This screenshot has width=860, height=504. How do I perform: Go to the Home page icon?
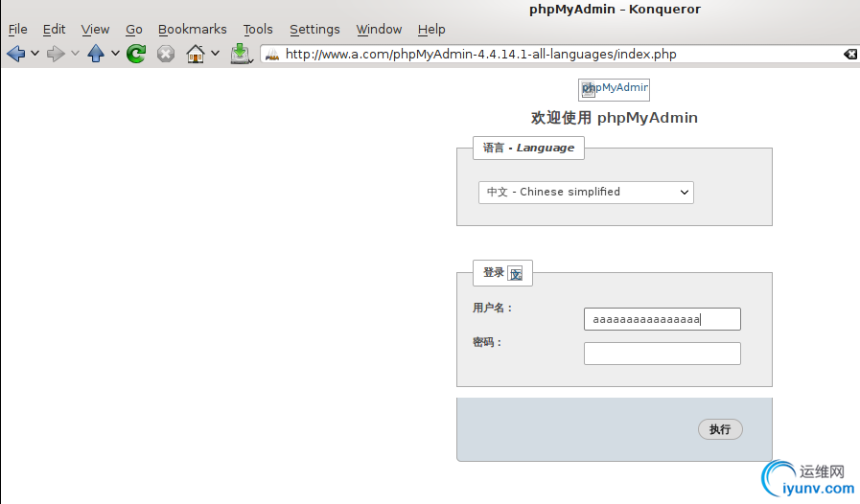pos(196,54)
